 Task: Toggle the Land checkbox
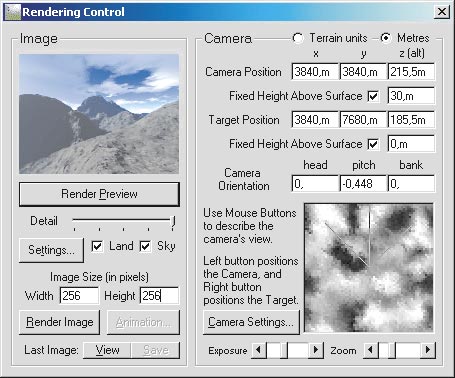pyautogui.click(x=97, y=246)
